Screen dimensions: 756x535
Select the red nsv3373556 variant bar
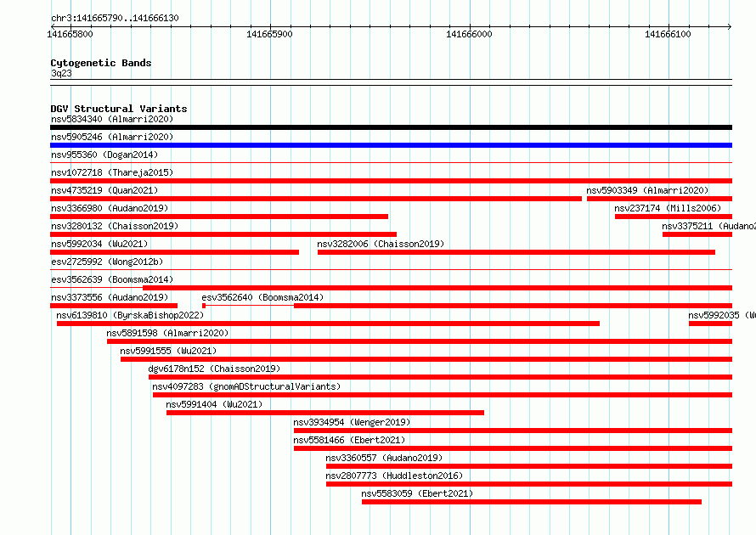[114, 306]
